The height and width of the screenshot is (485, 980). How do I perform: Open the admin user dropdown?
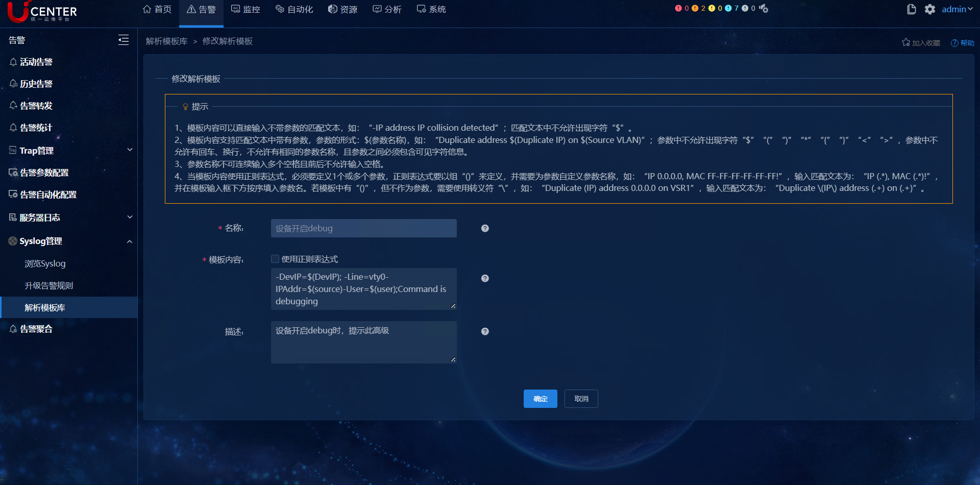(x=957, y=9)
